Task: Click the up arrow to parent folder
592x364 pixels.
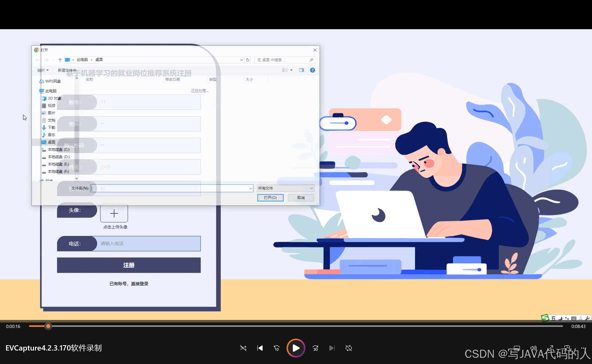Action: 60,60
